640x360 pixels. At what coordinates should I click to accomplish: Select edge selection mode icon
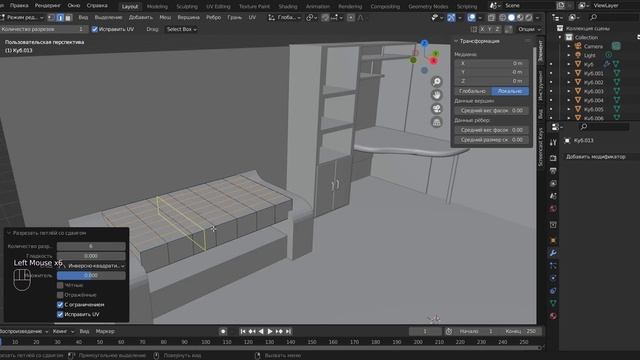[x=60, y=18]
